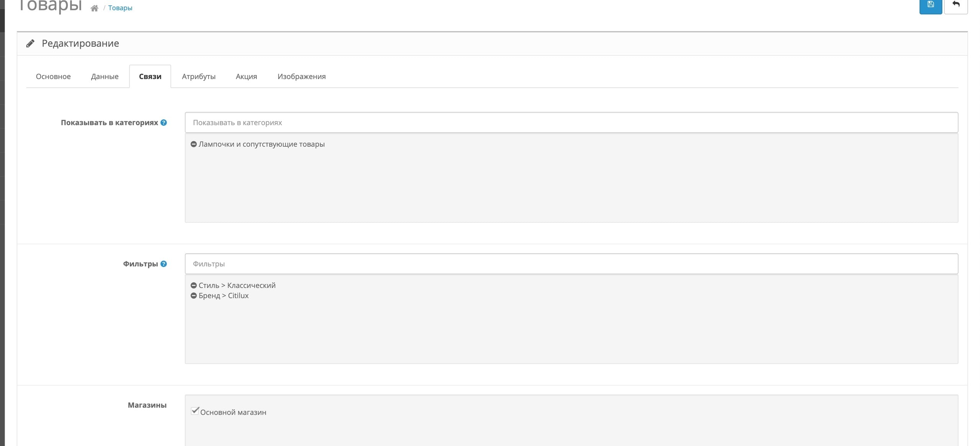This screenshot has height=446, width=980.
Task: Click the home breadcrumb icon
Action: pos(94,8)
